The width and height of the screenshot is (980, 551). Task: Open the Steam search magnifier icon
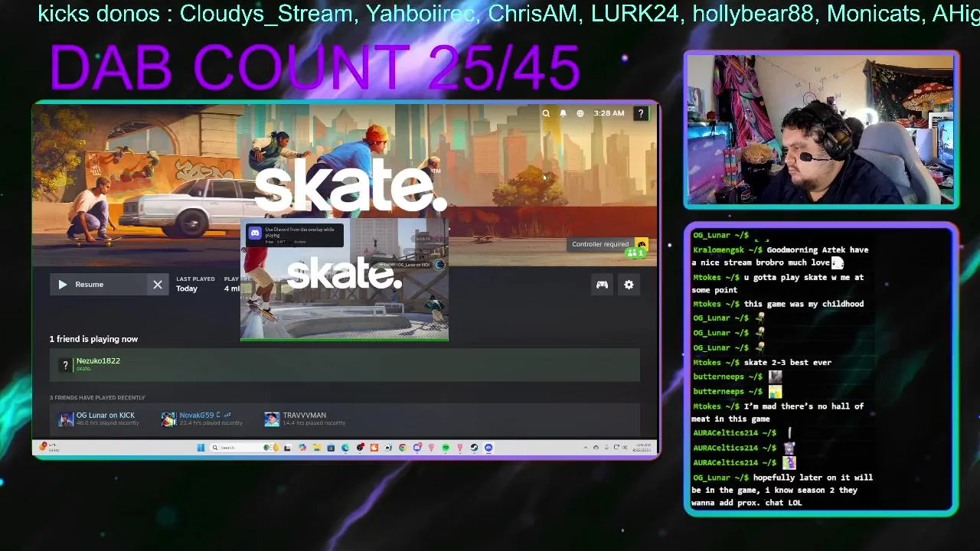[546, 113]
